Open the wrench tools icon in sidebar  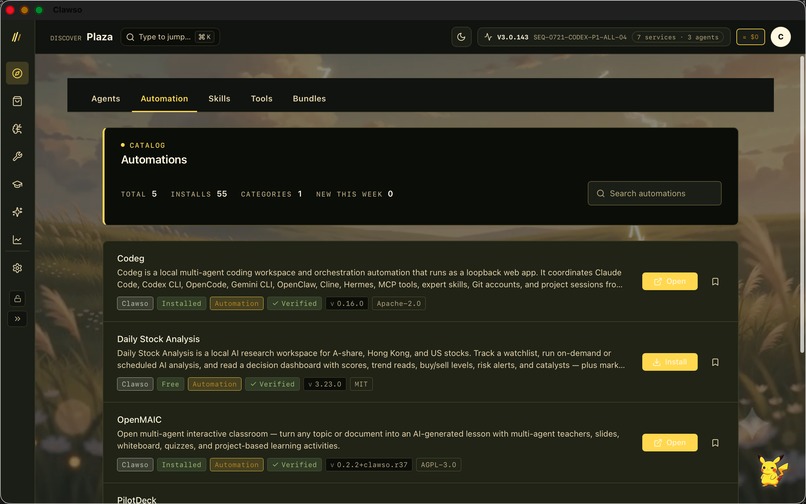point(17,156)
